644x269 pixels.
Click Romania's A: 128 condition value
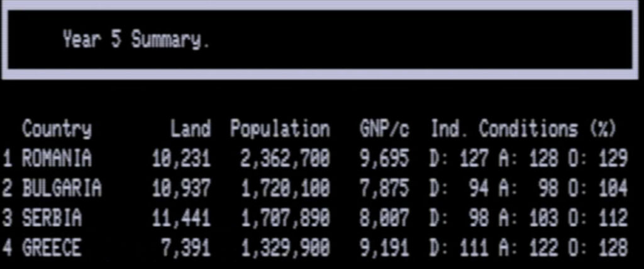[x=528, y=159]
